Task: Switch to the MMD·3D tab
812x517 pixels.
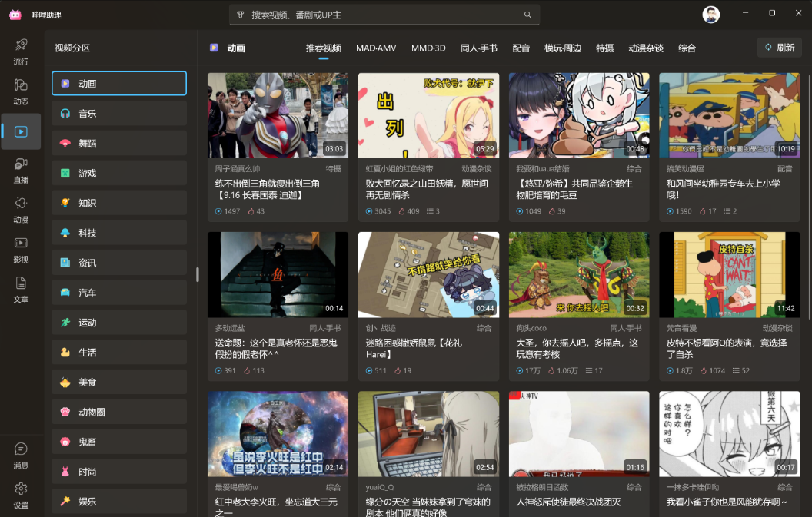Action: [428, 48]
